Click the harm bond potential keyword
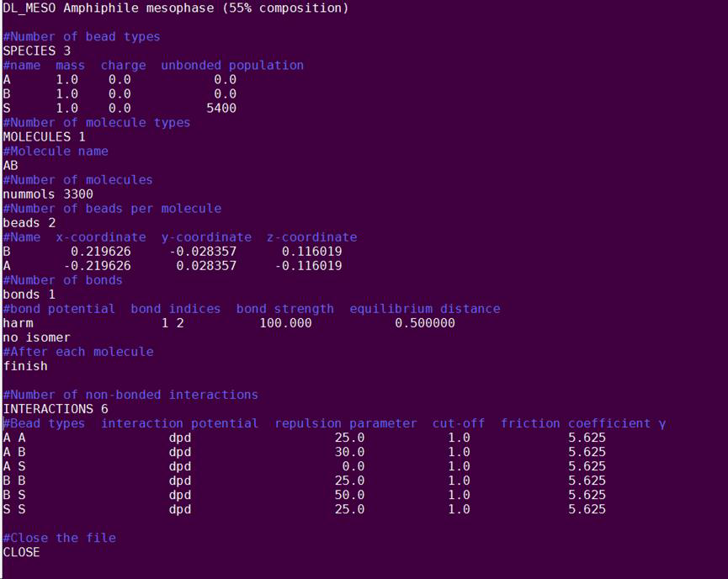Screen dimensions: 728x579 (x=19, y=323)
